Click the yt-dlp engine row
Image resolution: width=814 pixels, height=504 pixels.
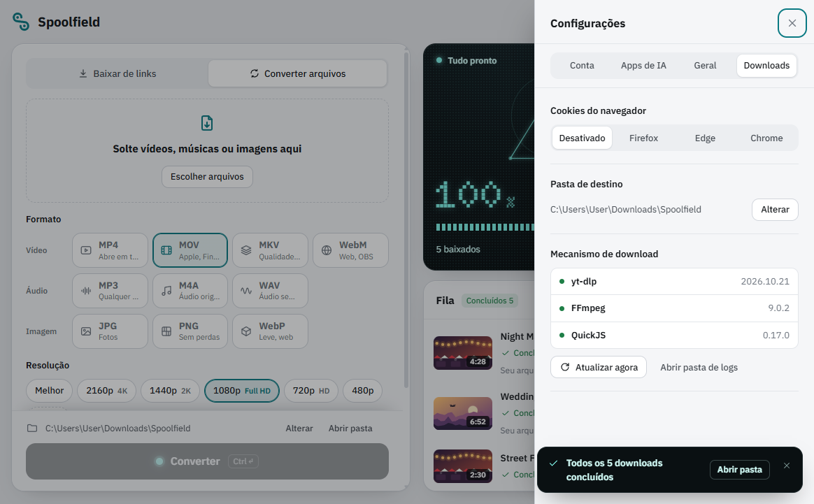tap(674, 281)
